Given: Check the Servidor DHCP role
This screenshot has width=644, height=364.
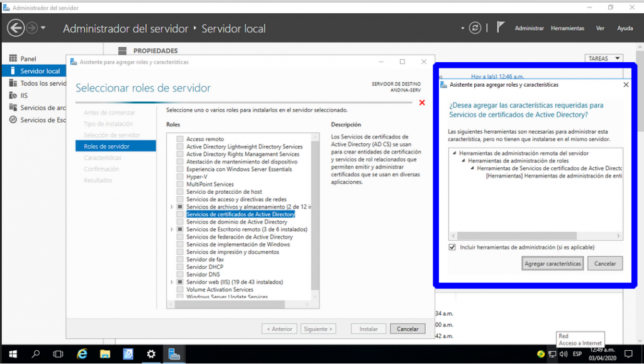Looking at the screenshot, I should pos(180,267).
